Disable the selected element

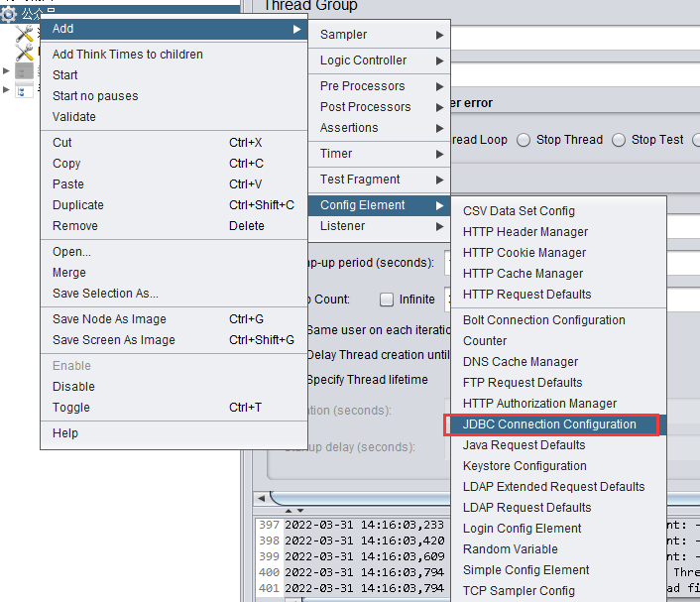[174, 387]
